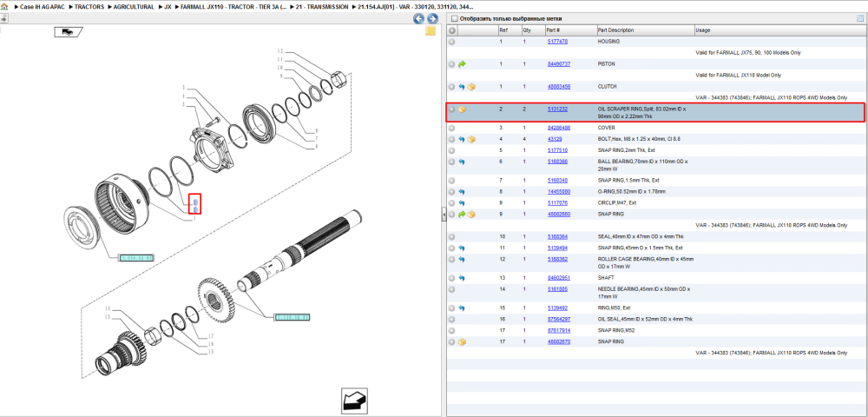Click the large return arrow icon below diagram
This screenshot has width=868, height=417.
(x=354, y=401)
